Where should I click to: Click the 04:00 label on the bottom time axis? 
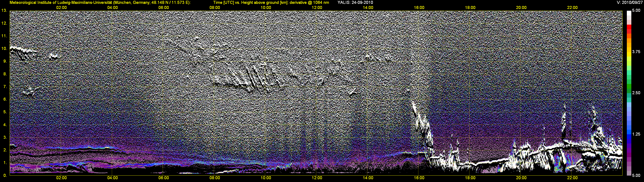point(112,178)
